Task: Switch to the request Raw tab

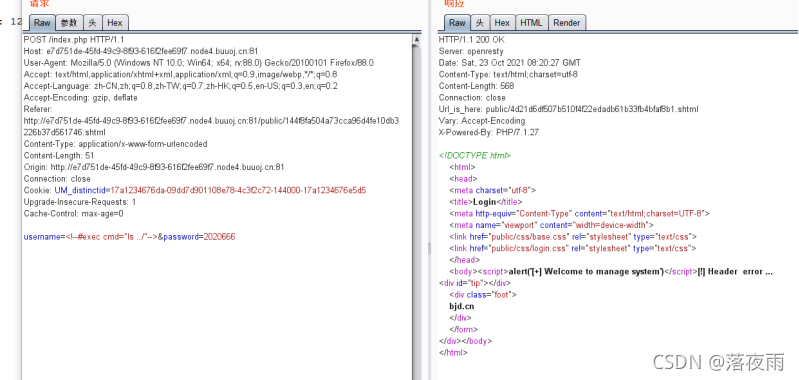Action: [42, 23]
